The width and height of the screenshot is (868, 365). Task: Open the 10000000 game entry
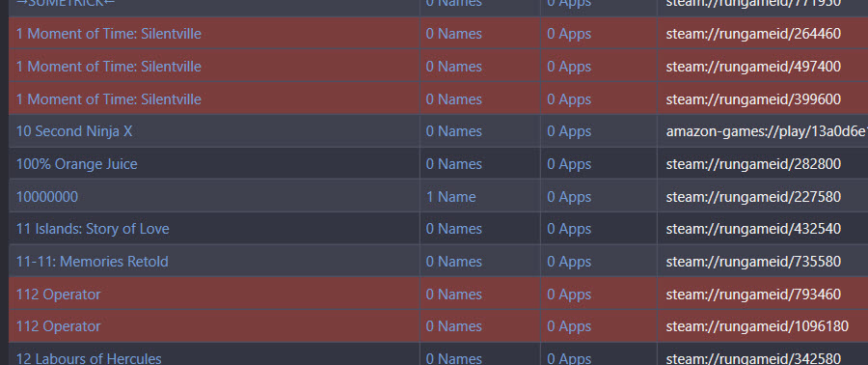47,197
